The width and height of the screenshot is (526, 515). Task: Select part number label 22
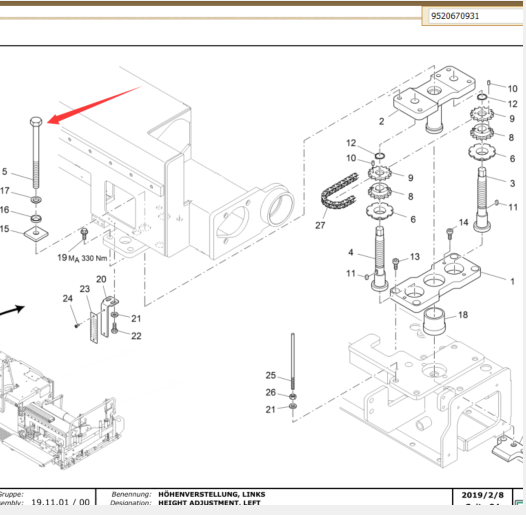(x=136, y=336)
